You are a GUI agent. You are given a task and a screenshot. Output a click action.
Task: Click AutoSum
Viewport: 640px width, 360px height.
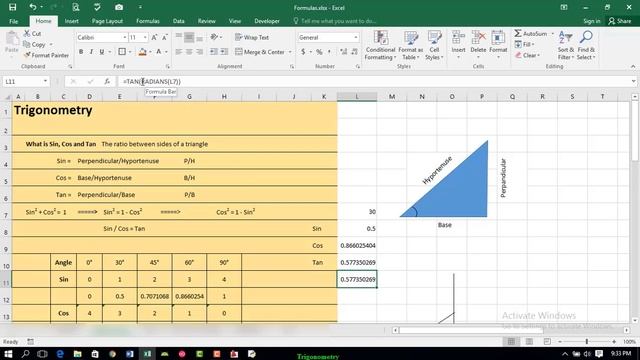[531, 33]
